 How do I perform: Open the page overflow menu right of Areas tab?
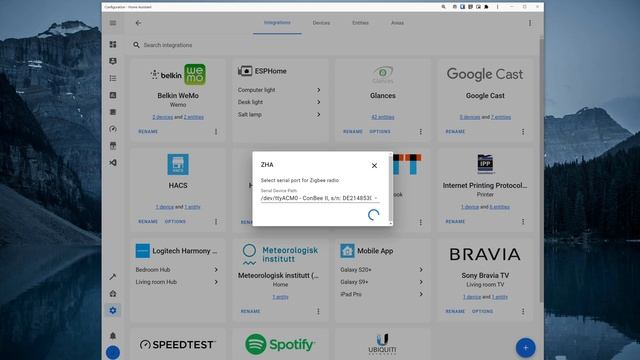point(530,23)
